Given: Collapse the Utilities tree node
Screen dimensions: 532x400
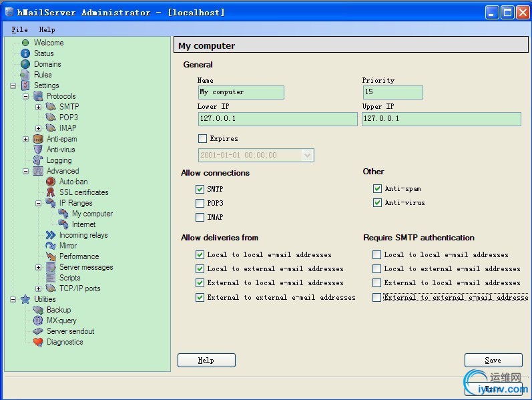Looking at the screenshot, I should (x=13, y=299).
